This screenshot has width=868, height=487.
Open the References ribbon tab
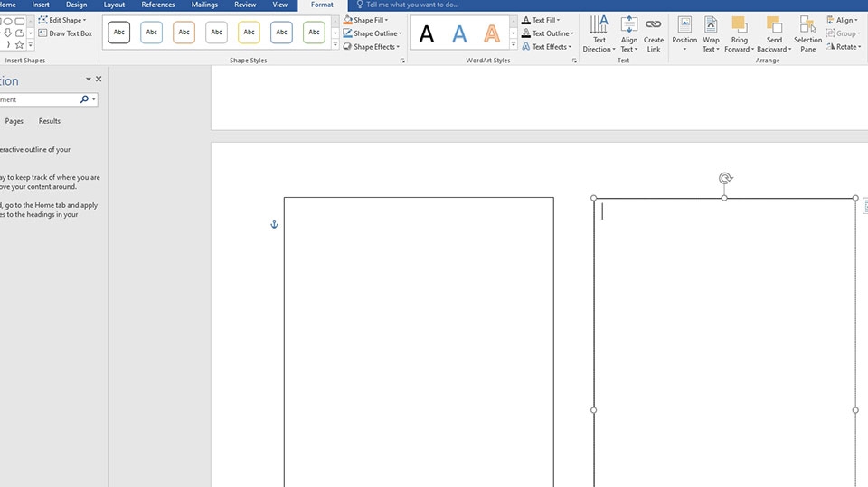157,5
